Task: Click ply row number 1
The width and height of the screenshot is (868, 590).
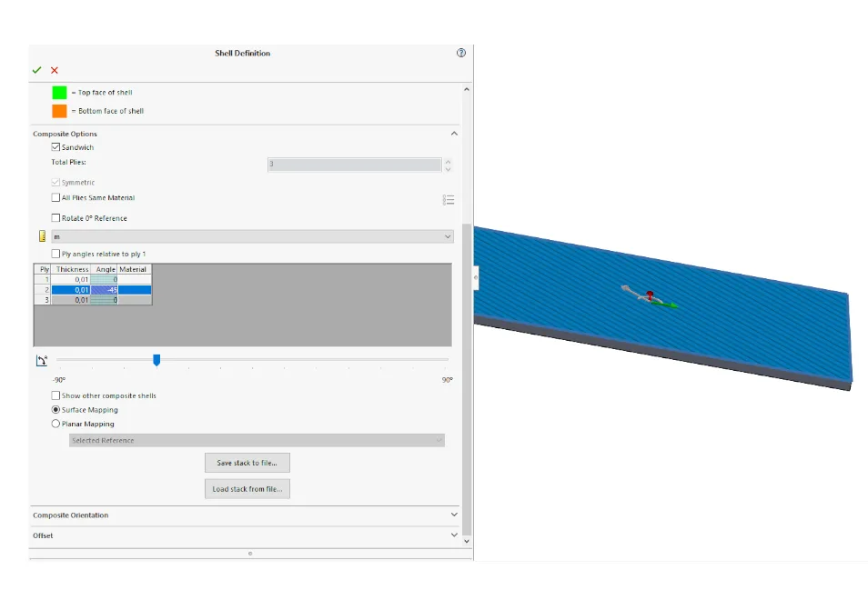Action: [43, 280]
